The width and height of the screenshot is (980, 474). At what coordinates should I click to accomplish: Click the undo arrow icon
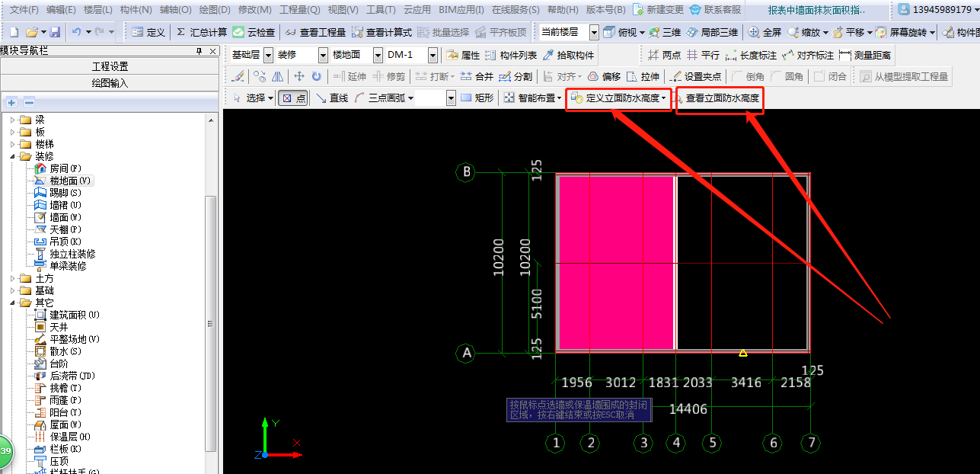click(x=76, y=33)
